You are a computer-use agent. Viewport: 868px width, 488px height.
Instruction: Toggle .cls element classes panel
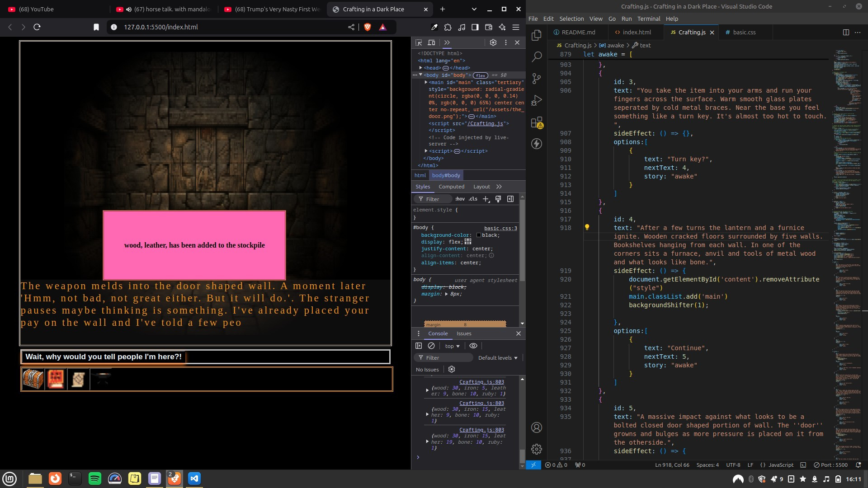tap(473, 199)
